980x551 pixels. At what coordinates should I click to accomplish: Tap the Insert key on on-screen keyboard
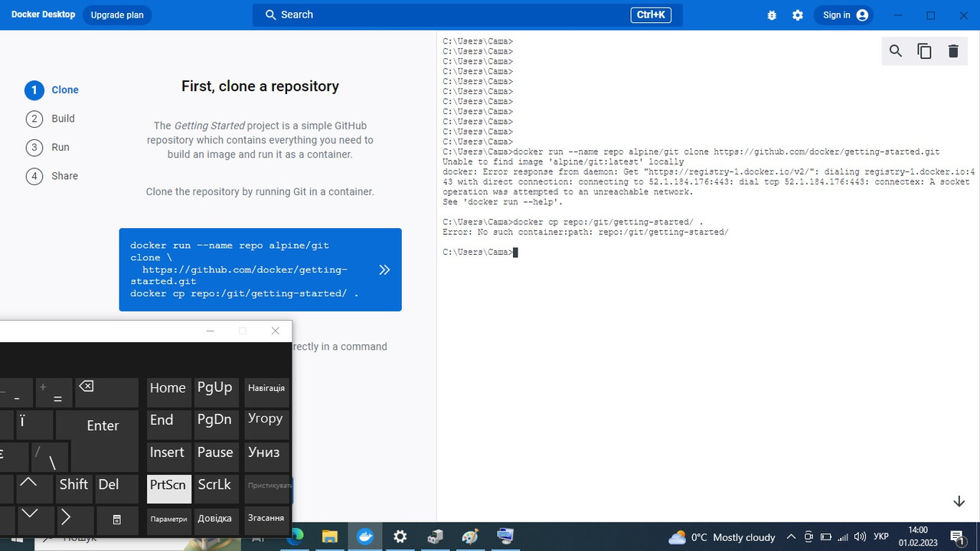pyautogui.click(x=168, y=457)
